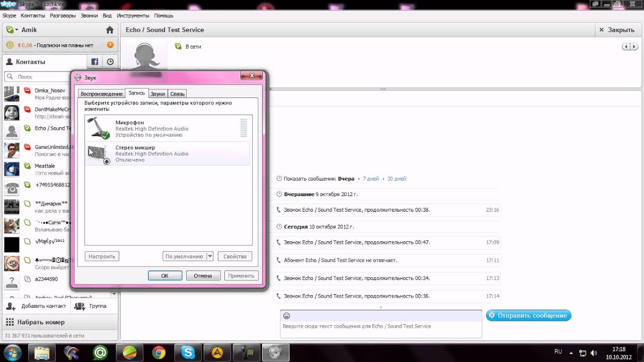Toggle the conversation panel arrows
The image size is (644, 362).
pyautogui.click(x=629, y=47)
